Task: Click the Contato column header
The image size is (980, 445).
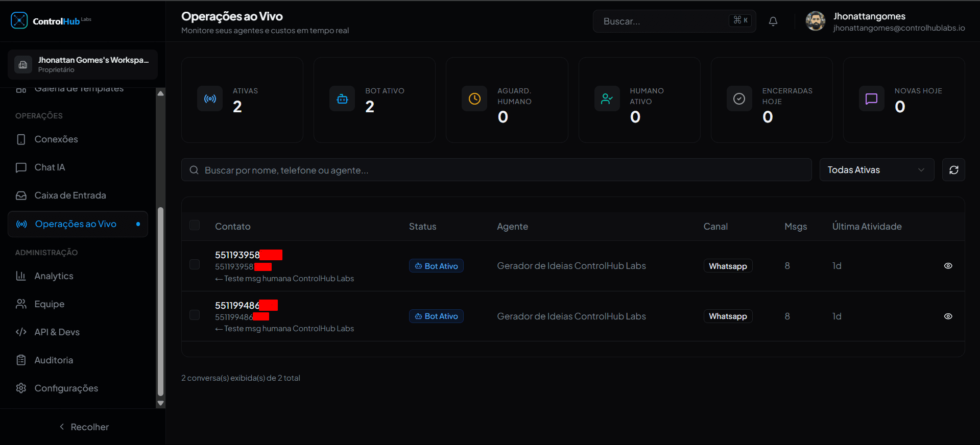Action: click(233, 227)
